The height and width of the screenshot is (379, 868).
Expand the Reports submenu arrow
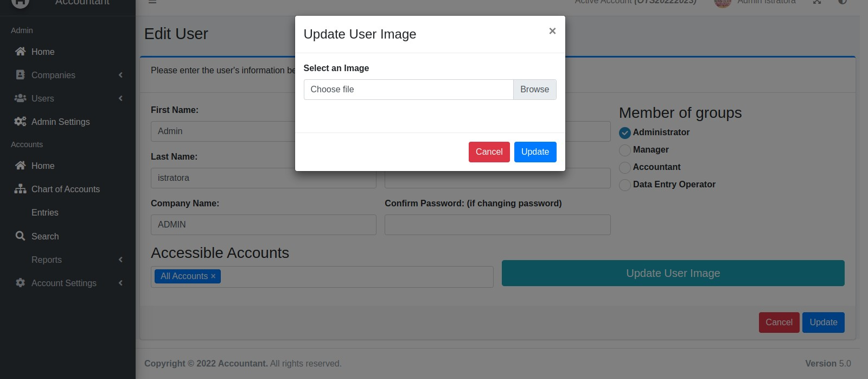pyautogui.click(x=120, y=260)
